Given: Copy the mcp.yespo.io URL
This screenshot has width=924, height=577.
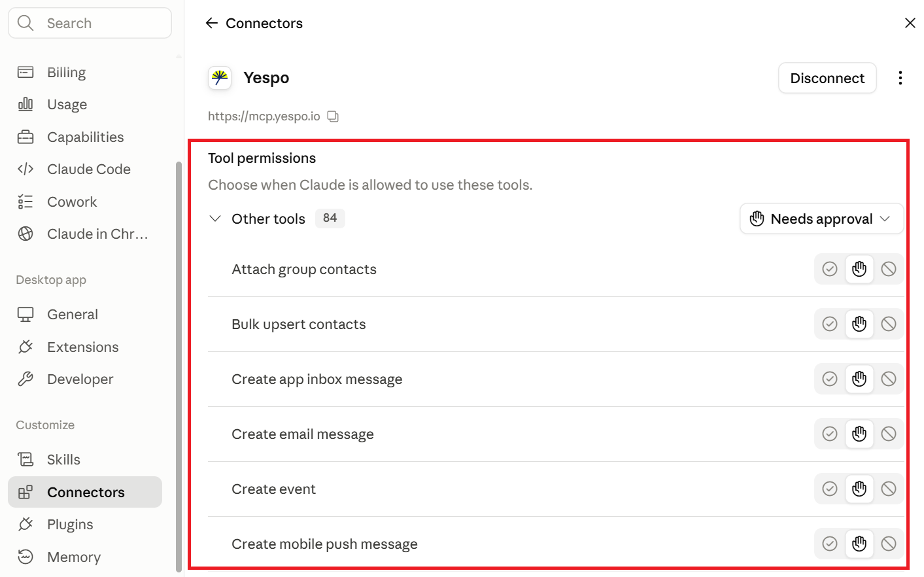Looking at the screenshot, I should coord(333,116).
